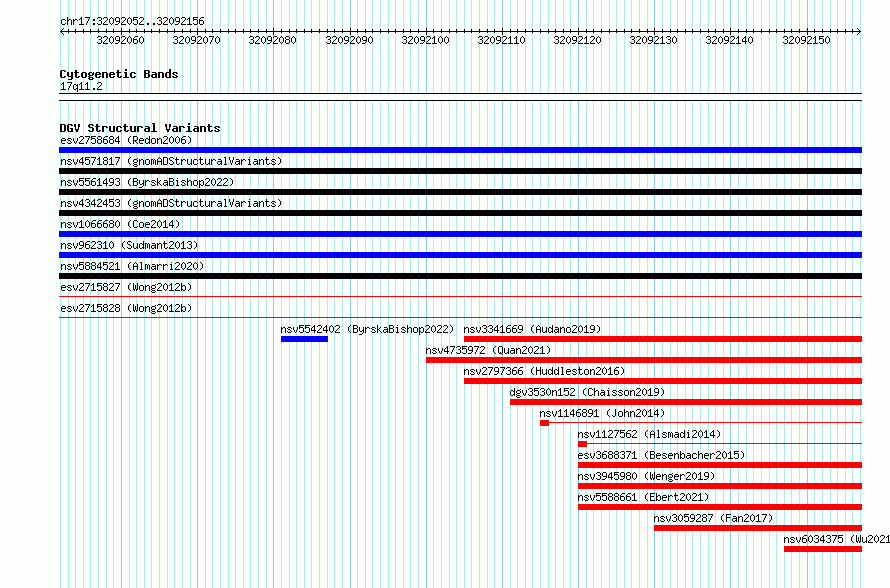
Task: Select the nsv6034375 (Wu2021) label
Action: (x=837, y=539)
